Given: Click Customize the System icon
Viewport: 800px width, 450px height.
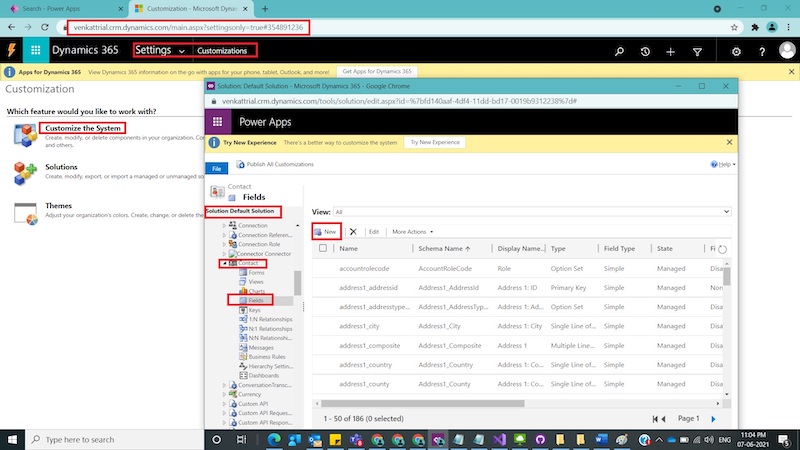Looking at the screenshot, I should [25, 135].
